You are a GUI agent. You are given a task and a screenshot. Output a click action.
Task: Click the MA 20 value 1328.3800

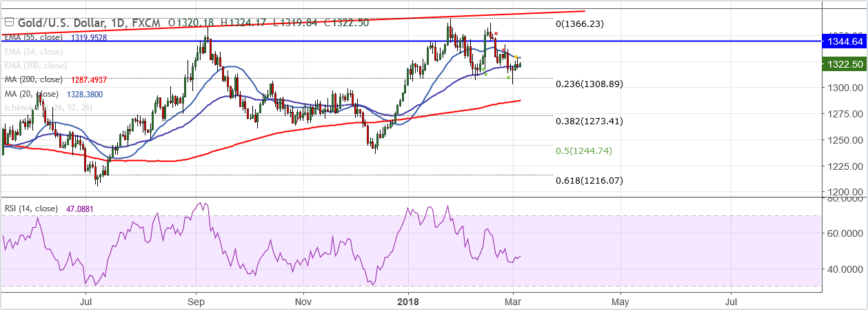[85, 93]
